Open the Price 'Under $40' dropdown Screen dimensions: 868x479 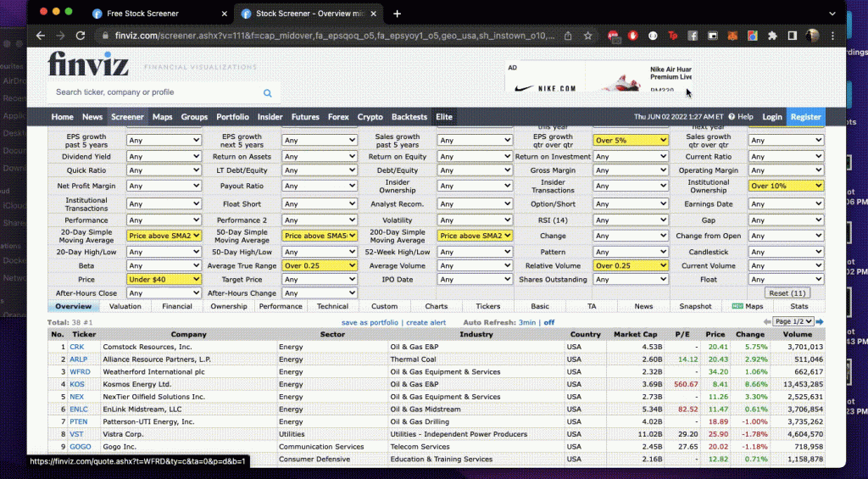[x=164, y=279]
